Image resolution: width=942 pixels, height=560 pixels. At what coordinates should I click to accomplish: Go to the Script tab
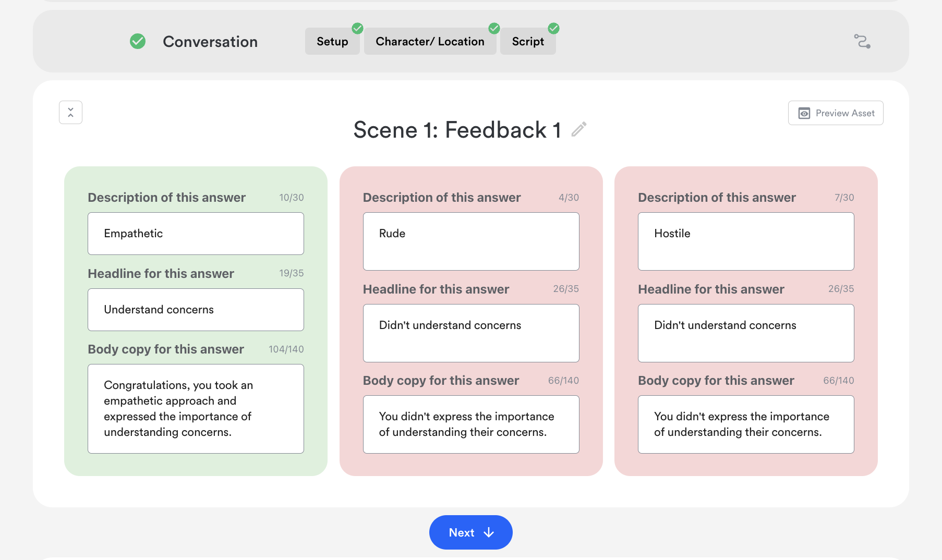point(527,42)
